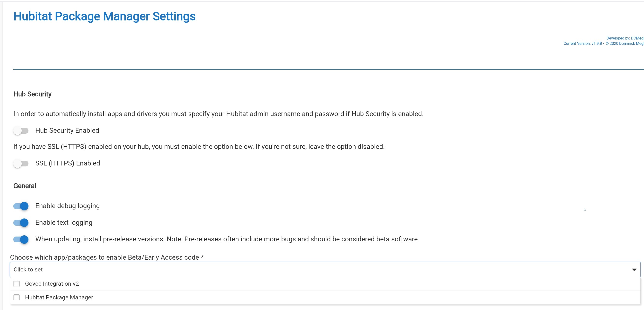Viewport: 644px width, 310px height.
Task: Click the "Hubitat Package Manager Settings" title
Action: coord(104,16)
